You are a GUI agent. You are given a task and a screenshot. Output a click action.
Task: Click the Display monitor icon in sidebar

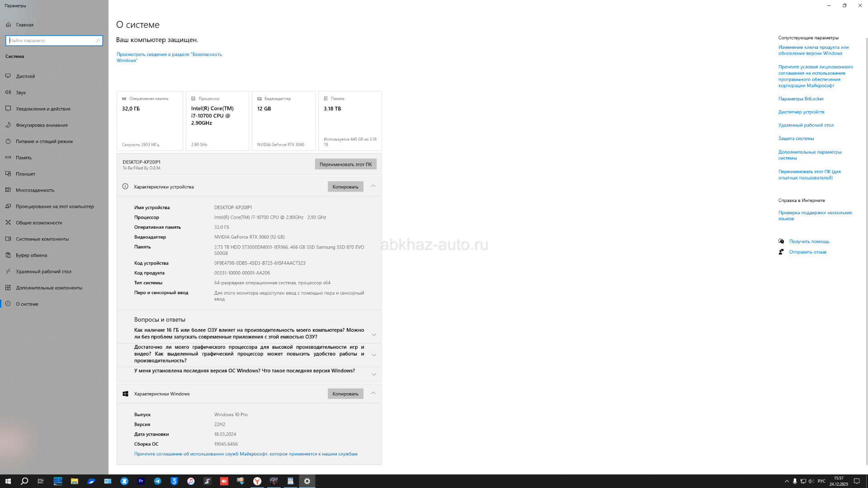(x=8, y=76)
